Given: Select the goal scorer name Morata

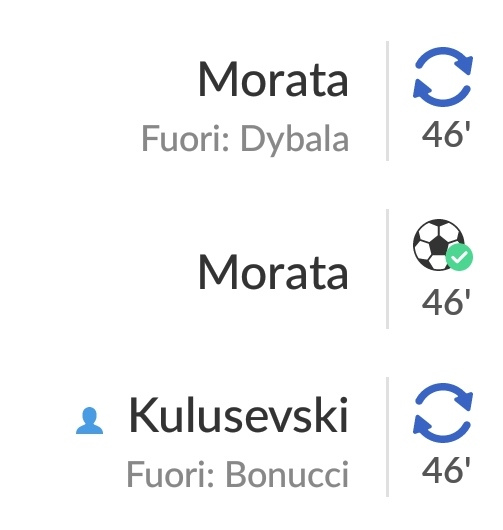Looking at the screenshot, I should tap(273, 272).
